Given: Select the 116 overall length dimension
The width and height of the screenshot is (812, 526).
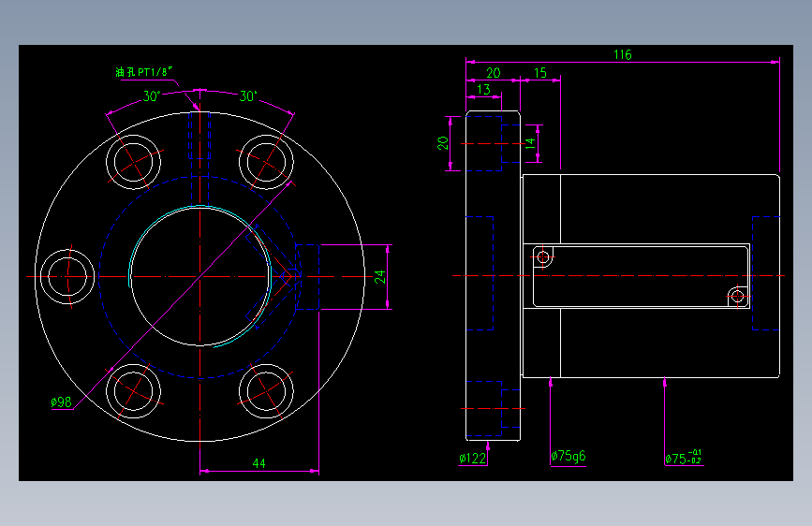Looking at the screenshot, I should point(623,54).
